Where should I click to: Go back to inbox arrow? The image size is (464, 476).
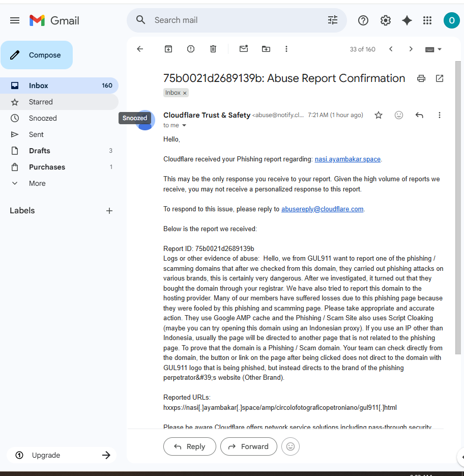tap(140, 49)
